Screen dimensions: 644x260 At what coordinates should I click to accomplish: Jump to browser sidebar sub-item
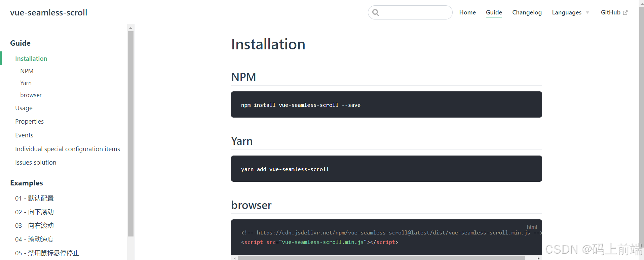31,95
